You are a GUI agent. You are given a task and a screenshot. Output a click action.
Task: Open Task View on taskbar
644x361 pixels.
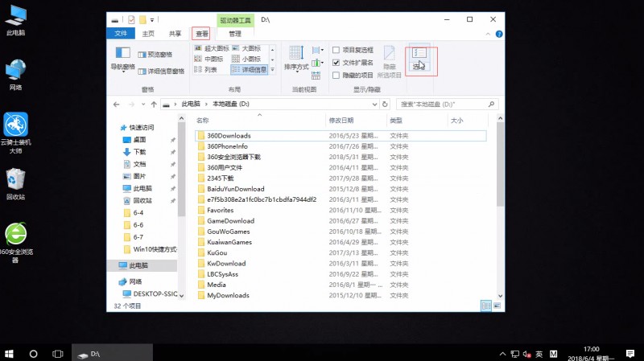tap(58, 354)
